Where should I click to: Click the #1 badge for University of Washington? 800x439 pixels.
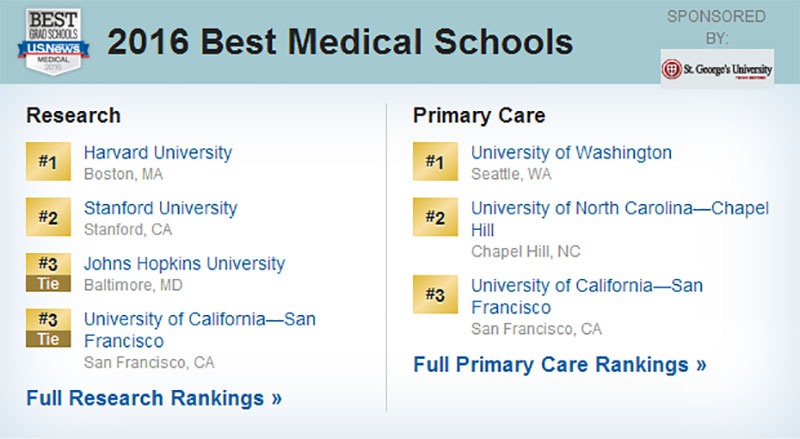435,161
